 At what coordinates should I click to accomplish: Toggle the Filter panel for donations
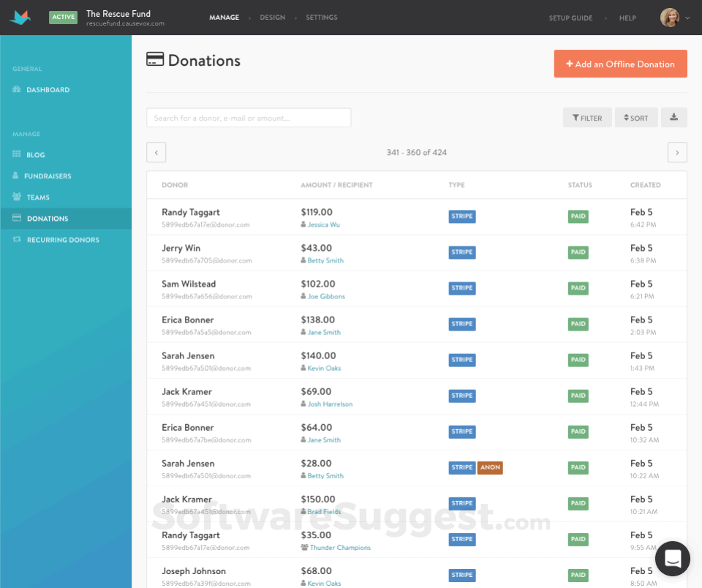[587, 117]
